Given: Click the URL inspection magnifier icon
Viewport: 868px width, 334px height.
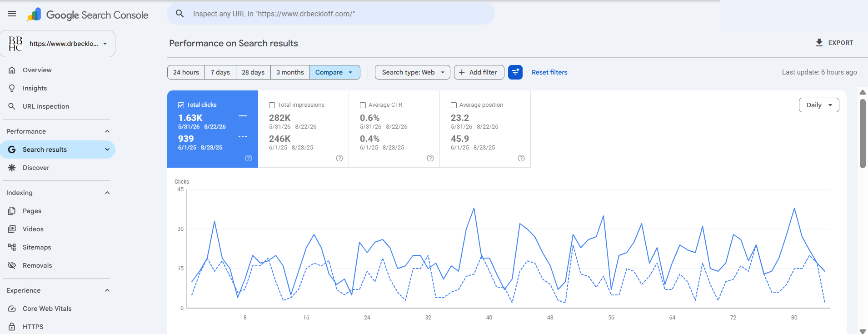Looking at the screenshot, I should [12, 106].
